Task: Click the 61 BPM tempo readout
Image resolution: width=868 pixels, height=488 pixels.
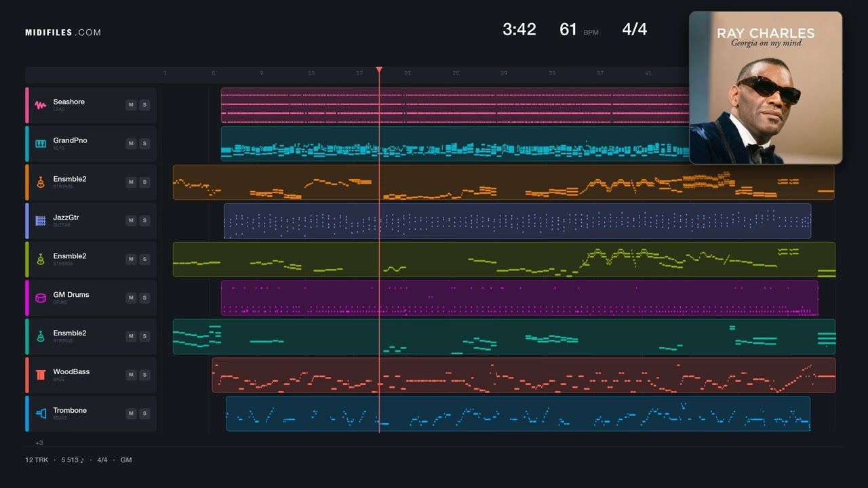Action: coord(579,29)
